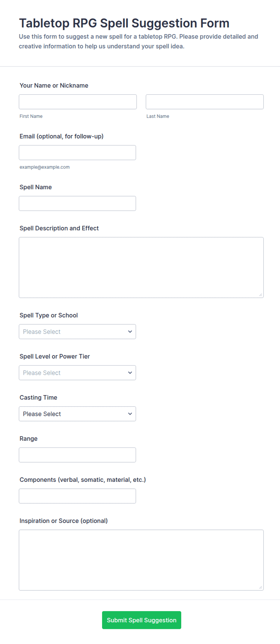
Task: Expand the Spell Level or Power Tier dropdown
Action: pos(77,373)
